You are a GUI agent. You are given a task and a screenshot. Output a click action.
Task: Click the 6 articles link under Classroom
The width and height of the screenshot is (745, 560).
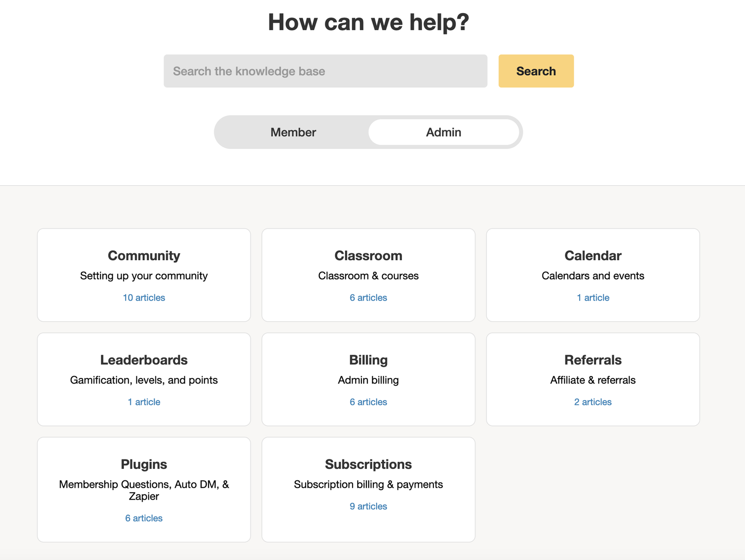pos(368,297)
